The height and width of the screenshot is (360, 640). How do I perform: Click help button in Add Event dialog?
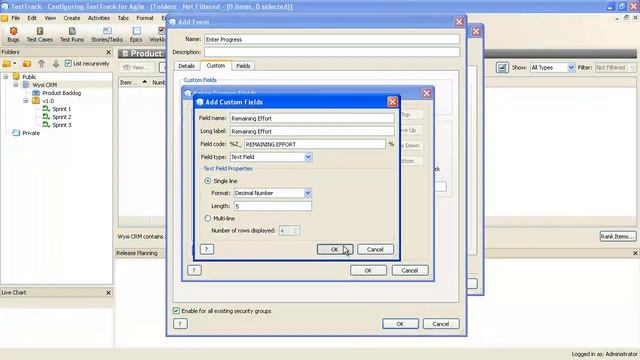coord(180,324)
